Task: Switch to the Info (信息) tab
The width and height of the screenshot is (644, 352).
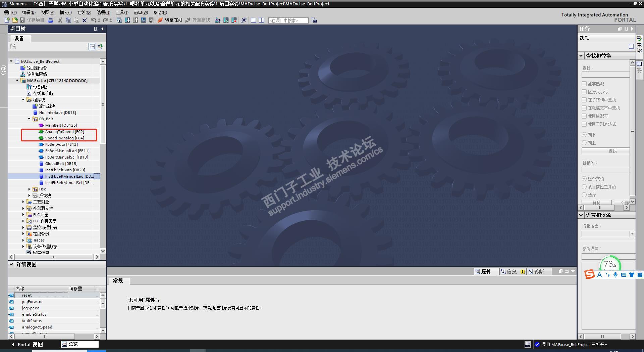Action: pos(512,272)
